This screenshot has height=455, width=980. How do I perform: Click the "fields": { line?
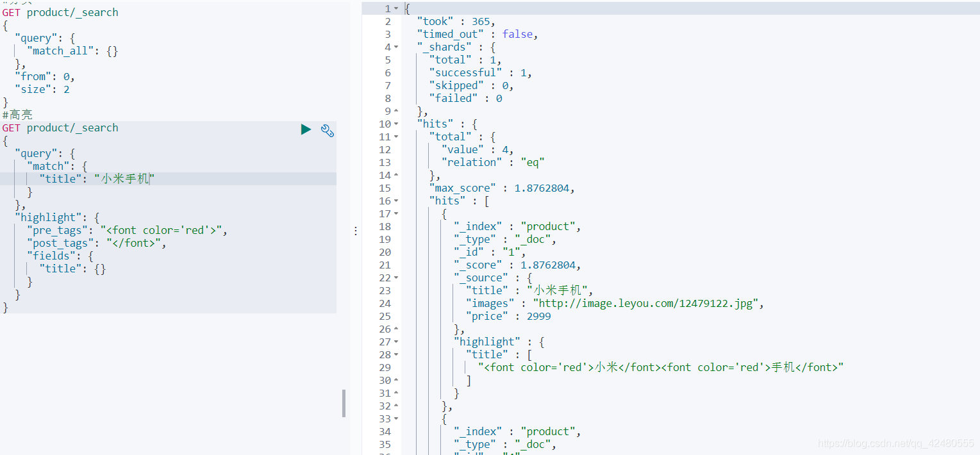point(60,256)
